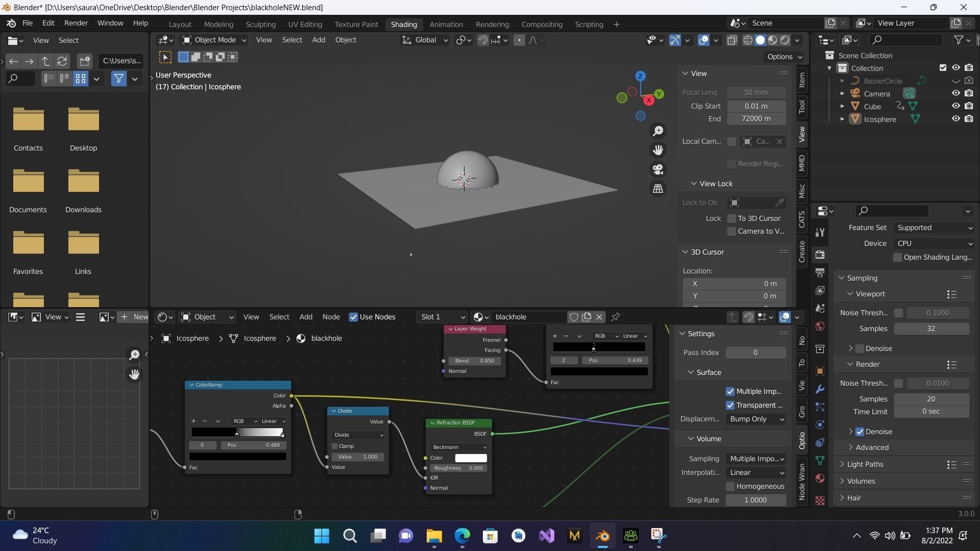
Task: Open the Device dropdown showing CPU
Action: pos(934,243)
